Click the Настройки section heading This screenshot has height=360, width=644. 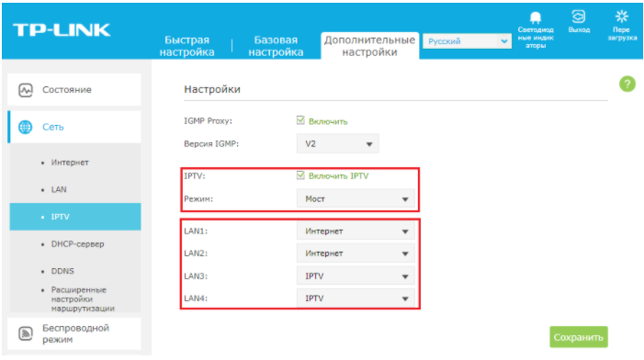(212, 89)
